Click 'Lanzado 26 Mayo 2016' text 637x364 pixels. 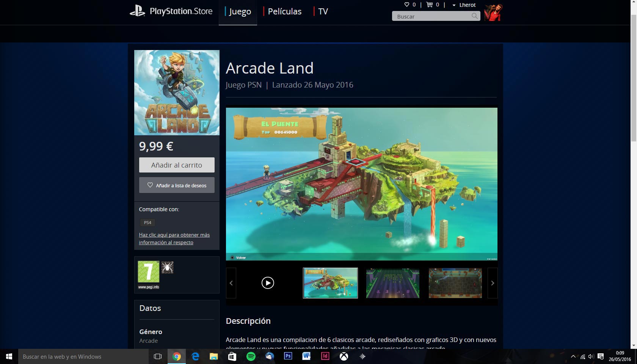click(x=312, y=85)
